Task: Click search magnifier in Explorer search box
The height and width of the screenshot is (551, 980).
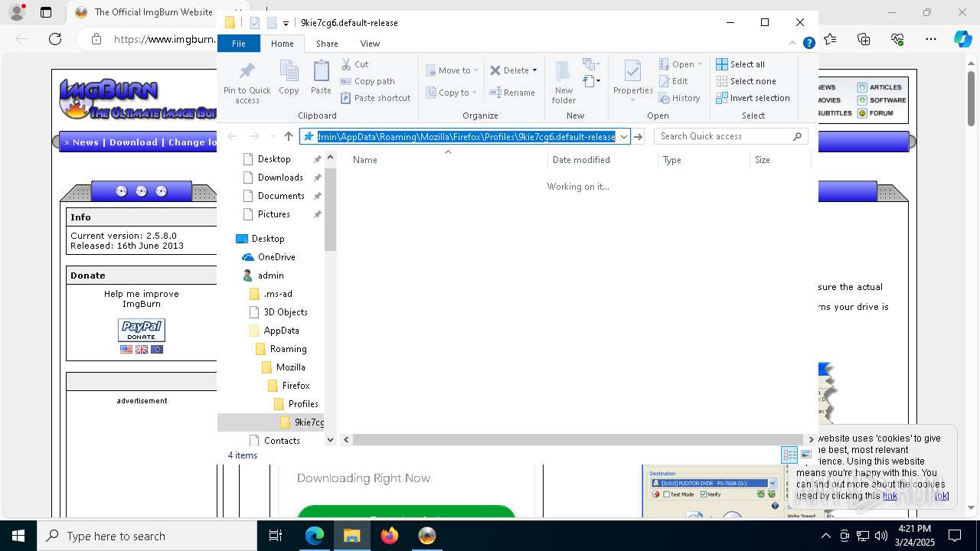Action: (797, 136)
